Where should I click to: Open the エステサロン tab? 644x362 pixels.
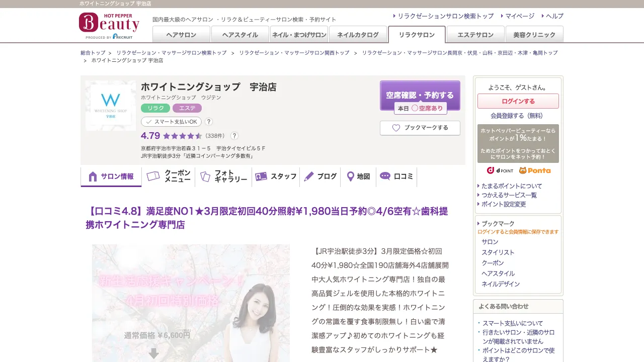pos(475,34)
